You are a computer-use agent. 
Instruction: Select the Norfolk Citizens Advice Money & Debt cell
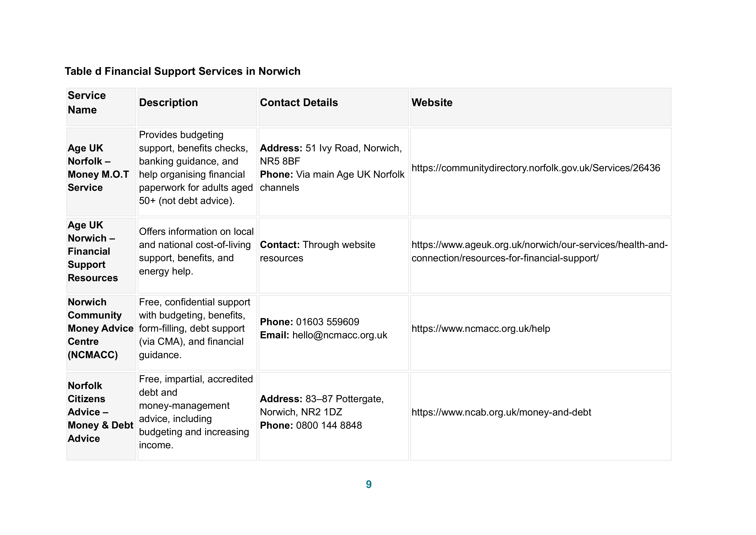101,416
